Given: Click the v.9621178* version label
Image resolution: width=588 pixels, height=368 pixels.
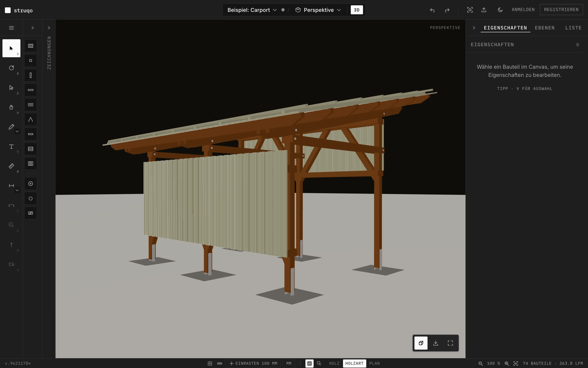Looking at the screenshot, I should (18, 363).
